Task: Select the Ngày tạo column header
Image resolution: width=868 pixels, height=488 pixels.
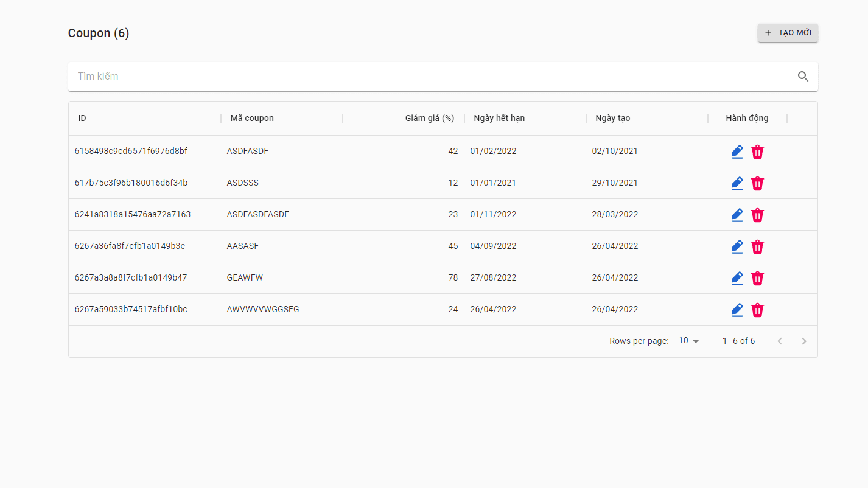Action: tap(613, 118)
